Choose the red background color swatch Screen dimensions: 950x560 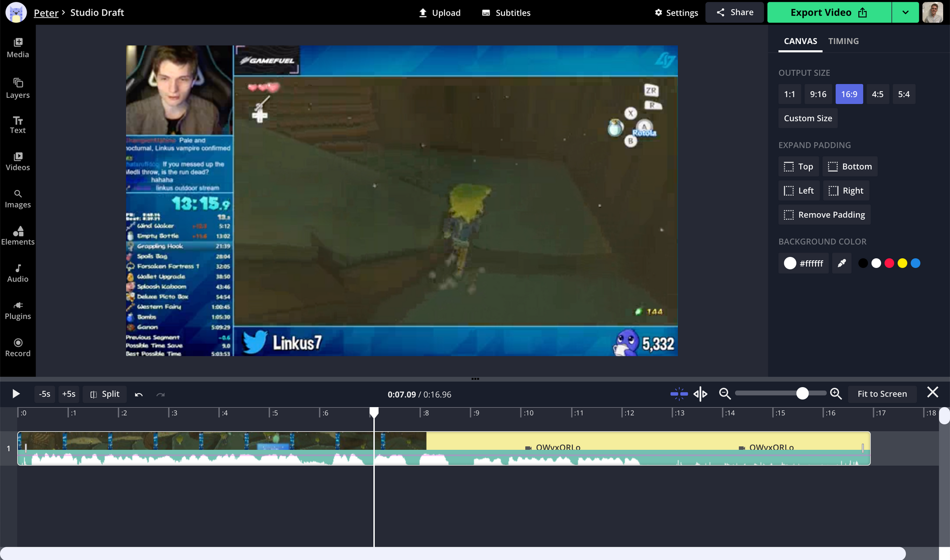(889, 263)
